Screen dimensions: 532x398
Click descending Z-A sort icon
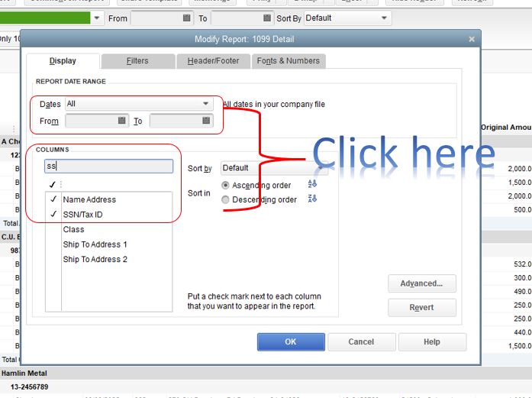[x=312, y=199]
